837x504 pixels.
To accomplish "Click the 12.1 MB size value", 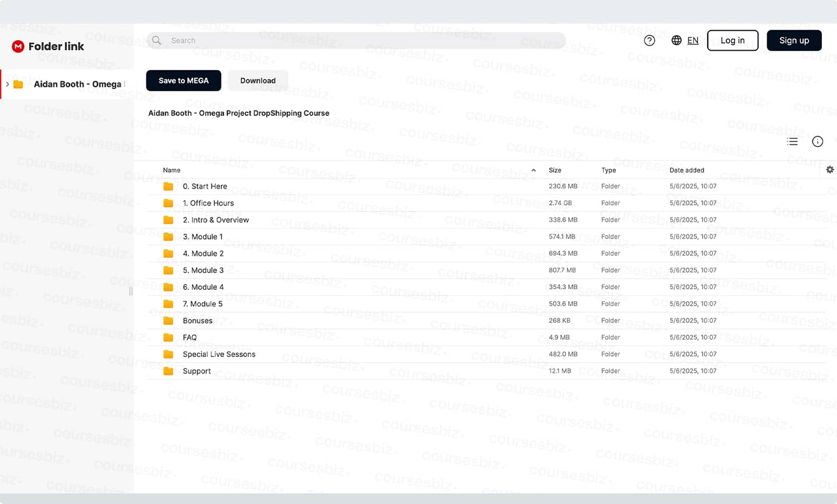I will tap(560, 371).
